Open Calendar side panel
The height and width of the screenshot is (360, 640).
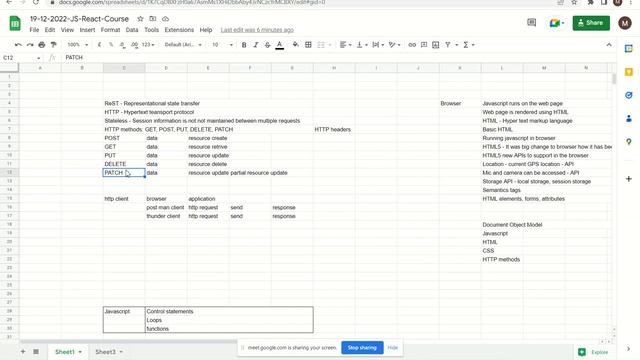629,49
